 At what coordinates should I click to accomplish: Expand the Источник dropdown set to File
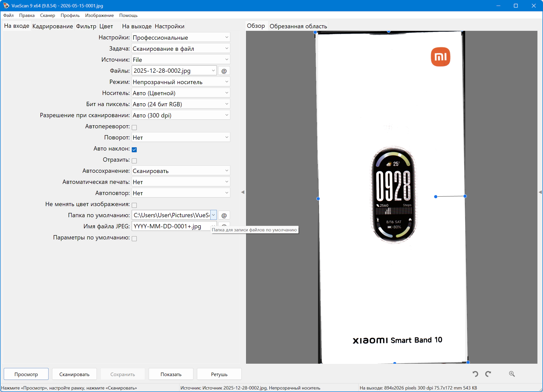[181, 60]
